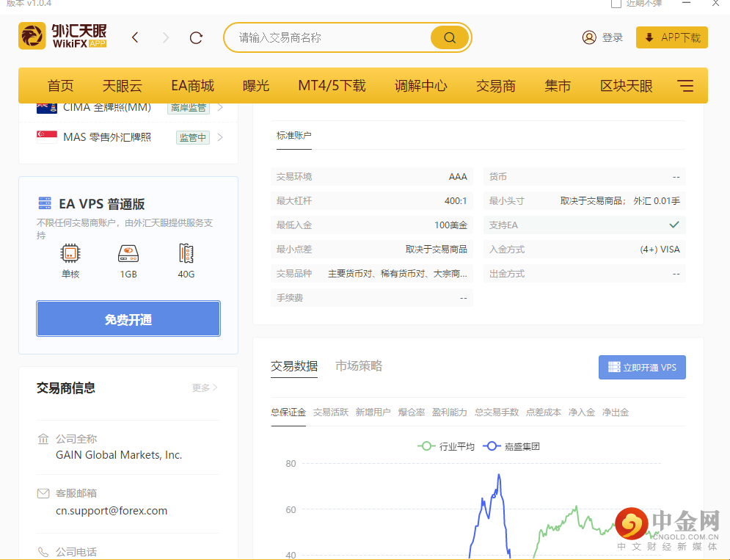Toggle the 嘉盛集团 chart legend
Screen dimensions: 730x560
[x=513, y=446]
